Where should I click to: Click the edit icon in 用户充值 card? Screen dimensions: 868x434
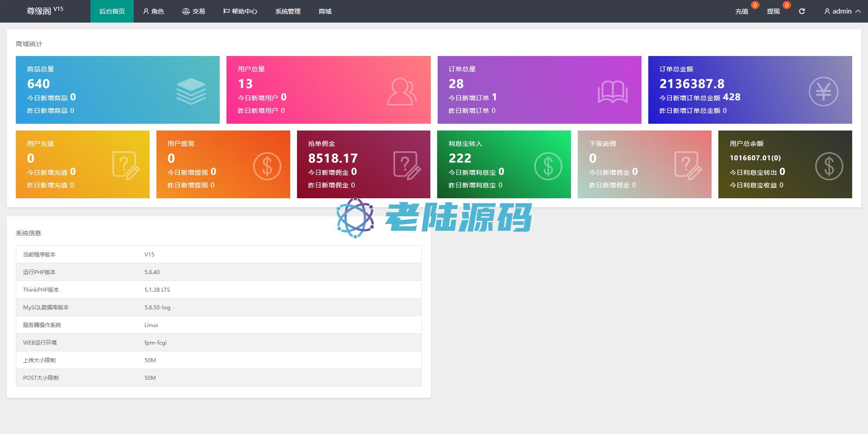click(126, 166)
